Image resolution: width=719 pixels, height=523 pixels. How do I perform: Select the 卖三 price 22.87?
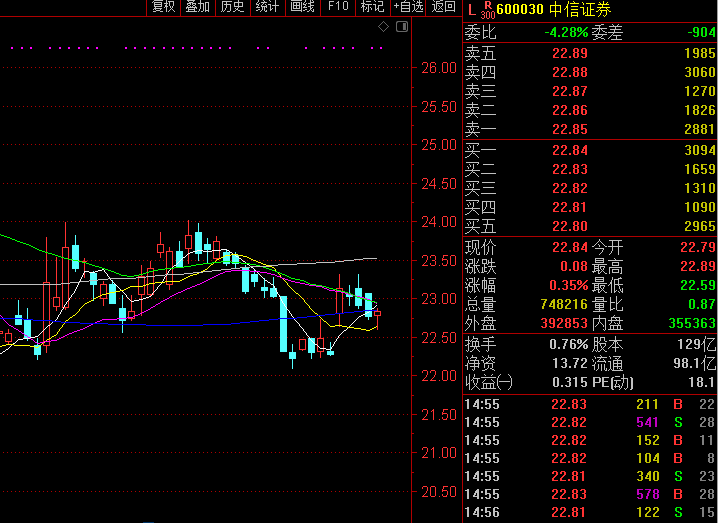570,91
